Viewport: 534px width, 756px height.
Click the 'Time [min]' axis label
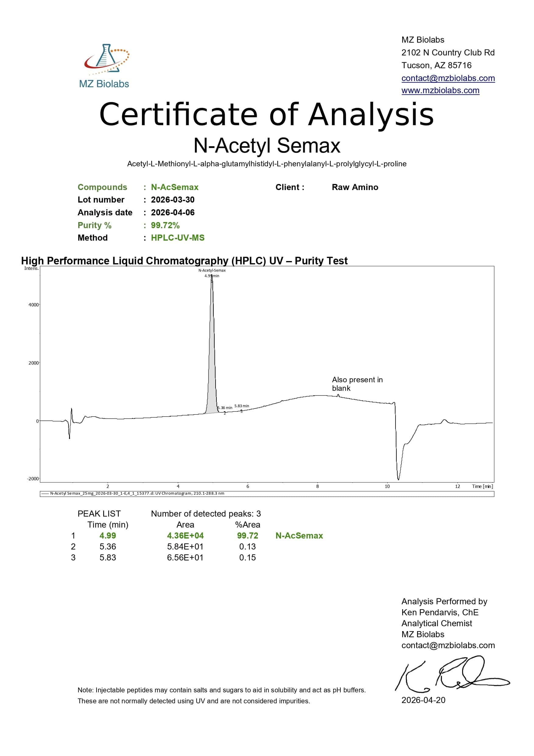coord(482,486)
